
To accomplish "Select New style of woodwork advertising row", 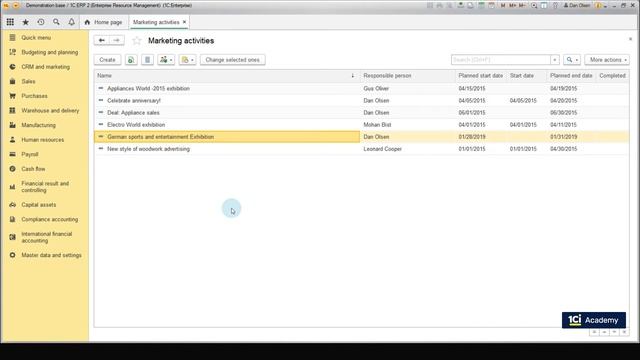I will click(361, 149).
